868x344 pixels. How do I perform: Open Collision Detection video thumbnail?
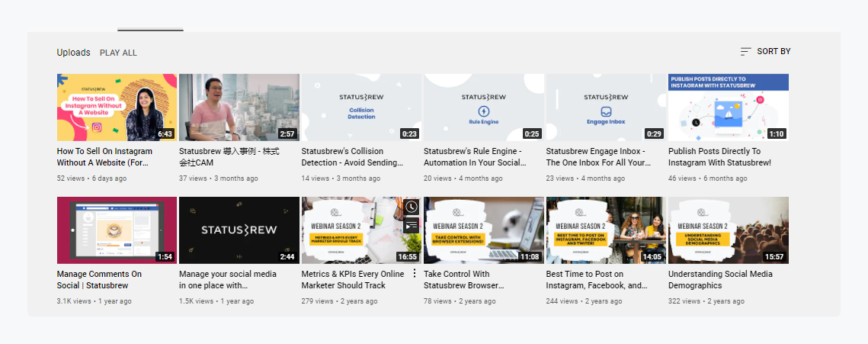361,108
